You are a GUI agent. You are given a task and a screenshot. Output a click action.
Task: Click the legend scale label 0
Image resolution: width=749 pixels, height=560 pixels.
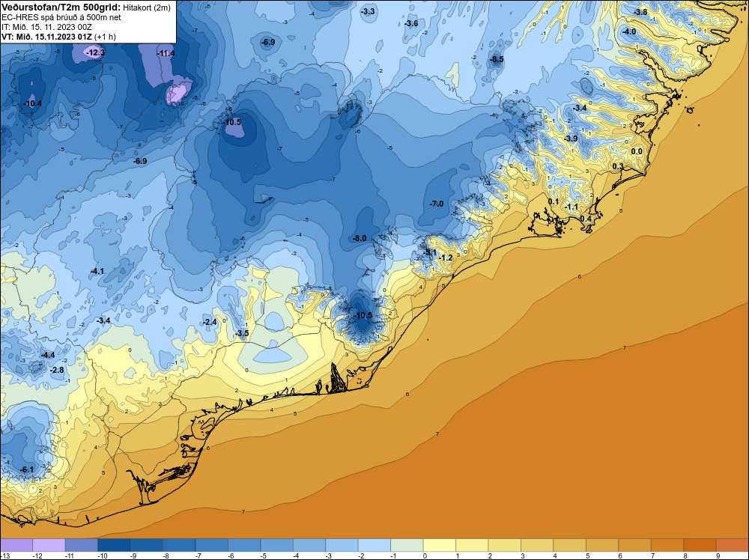point(425,556)
